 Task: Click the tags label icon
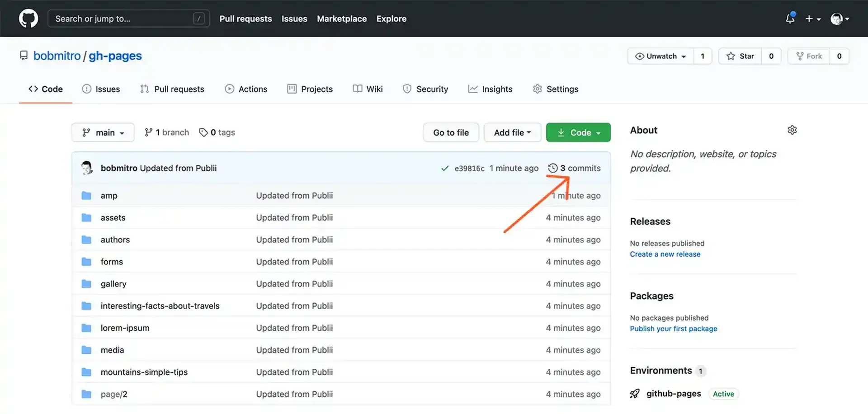pos(203,132)
